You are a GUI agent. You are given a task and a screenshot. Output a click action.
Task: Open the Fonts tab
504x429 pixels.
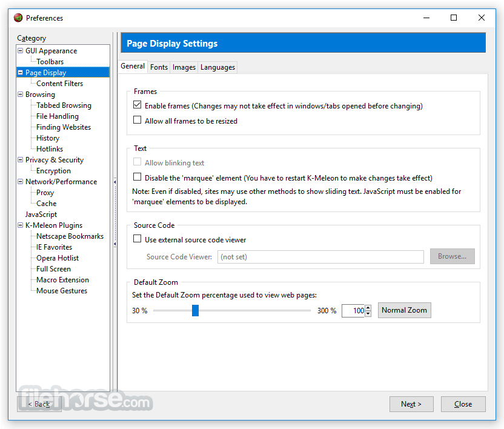click(x=159, y=67)
